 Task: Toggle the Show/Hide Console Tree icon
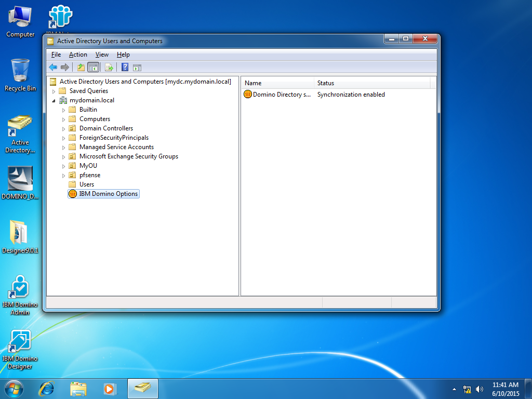(x=94, y=67)
